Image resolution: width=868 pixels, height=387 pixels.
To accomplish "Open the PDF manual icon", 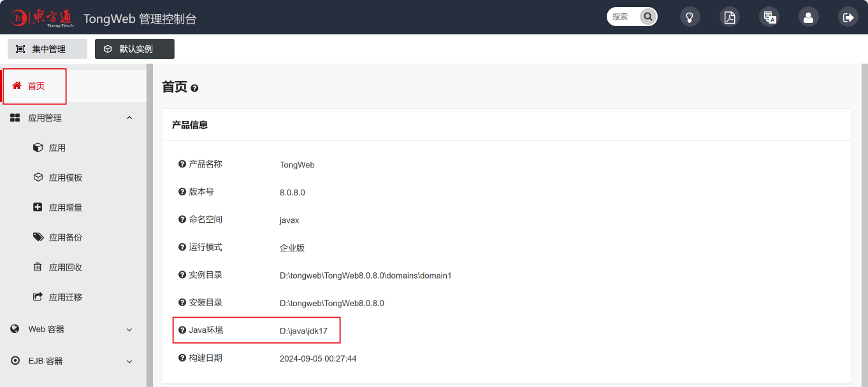I will pyautogui.click(x=730, y=17).
